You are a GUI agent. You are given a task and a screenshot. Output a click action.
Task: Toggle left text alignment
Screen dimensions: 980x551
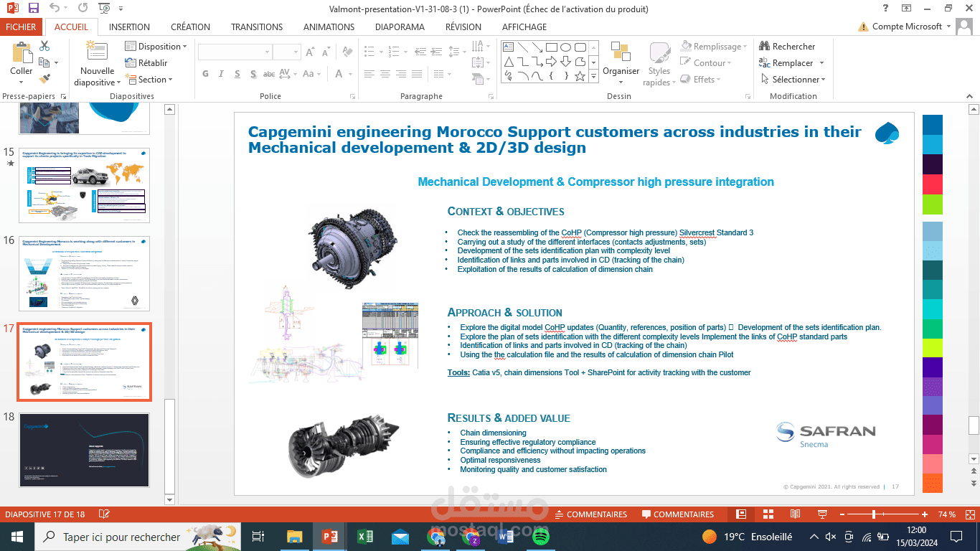point(369,74)
